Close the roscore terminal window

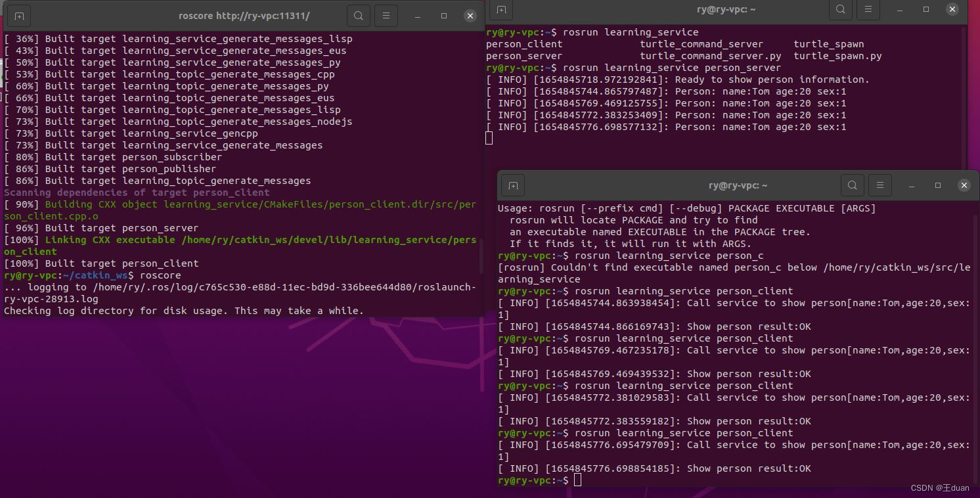click(x=470, y=16)
